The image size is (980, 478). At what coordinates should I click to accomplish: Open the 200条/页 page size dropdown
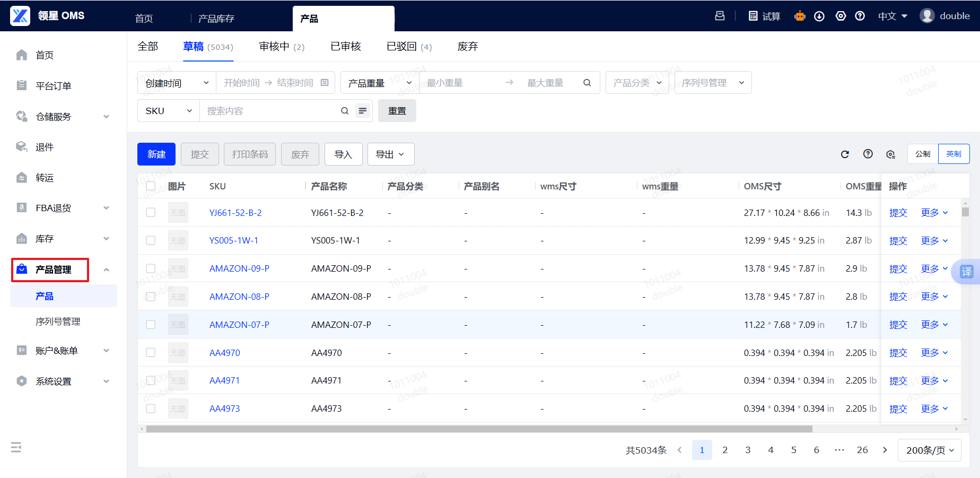[x=929, y=450]
